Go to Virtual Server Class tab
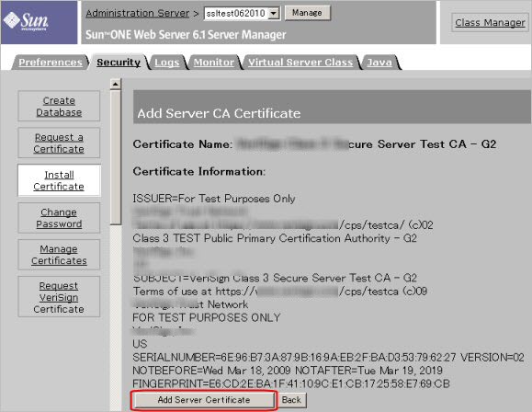The height and width of the screenshot is (412, 532). 300,63
